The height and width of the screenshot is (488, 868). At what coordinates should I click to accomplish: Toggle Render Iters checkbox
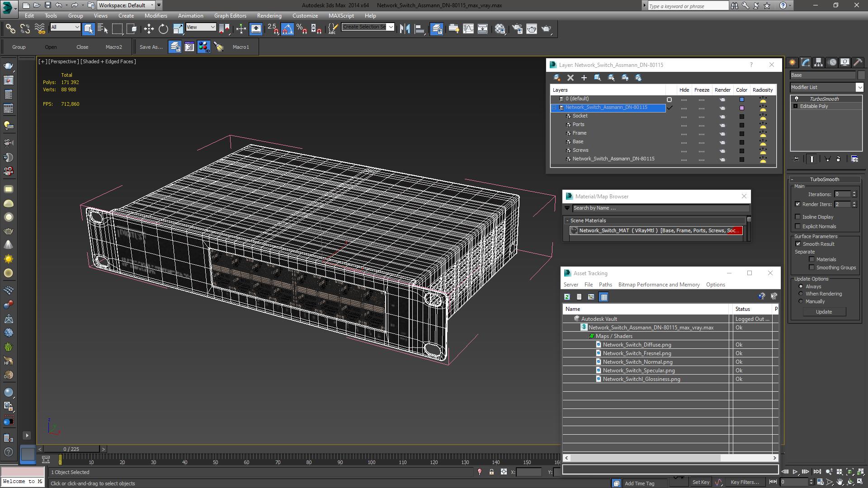[x=798, y=204]
